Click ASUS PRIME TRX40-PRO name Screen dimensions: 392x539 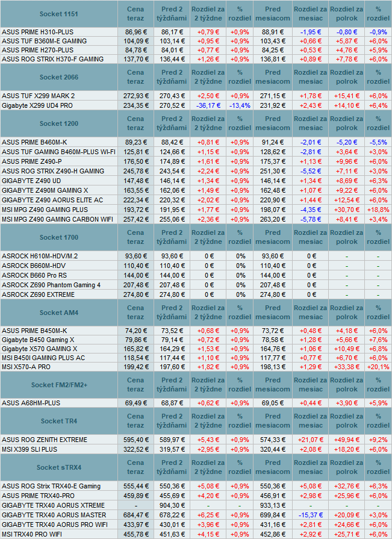pos(38,496)
